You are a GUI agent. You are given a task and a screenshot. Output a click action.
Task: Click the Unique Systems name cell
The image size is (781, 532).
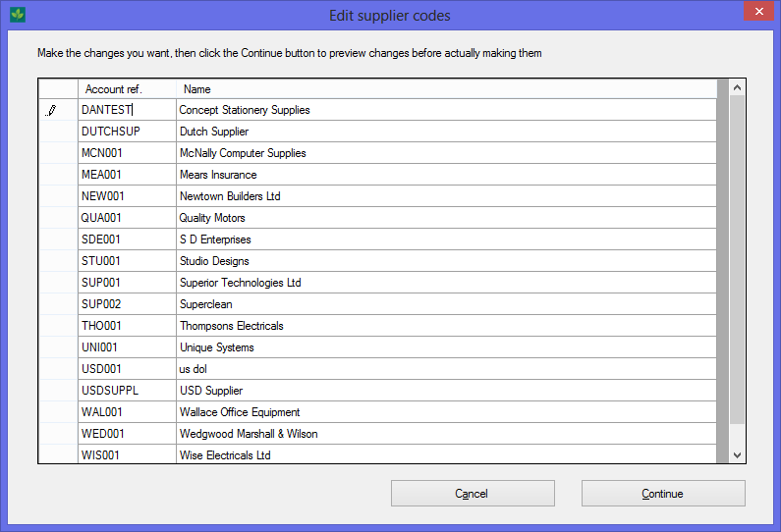pyautogui.click(x=446, y=347)
